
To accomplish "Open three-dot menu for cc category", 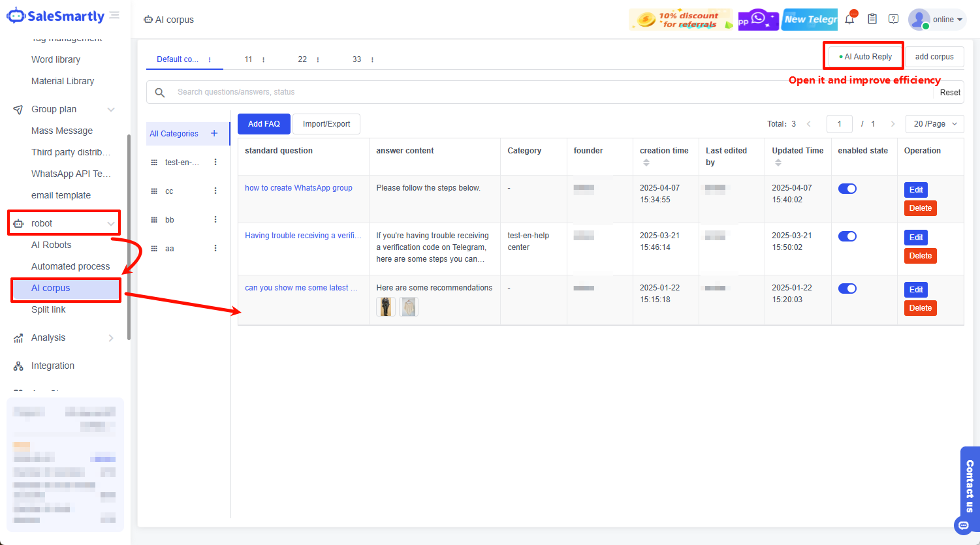I will 215,191.
